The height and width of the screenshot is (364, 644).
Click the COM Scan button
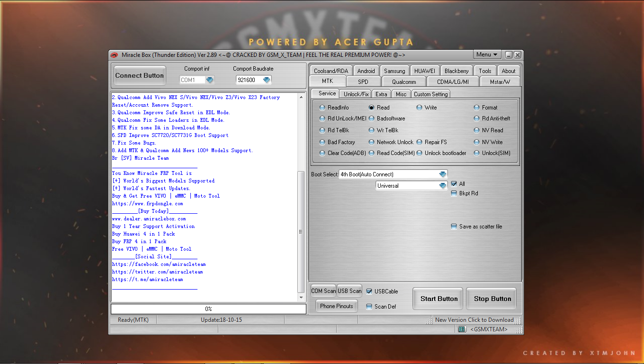[323, 291]
